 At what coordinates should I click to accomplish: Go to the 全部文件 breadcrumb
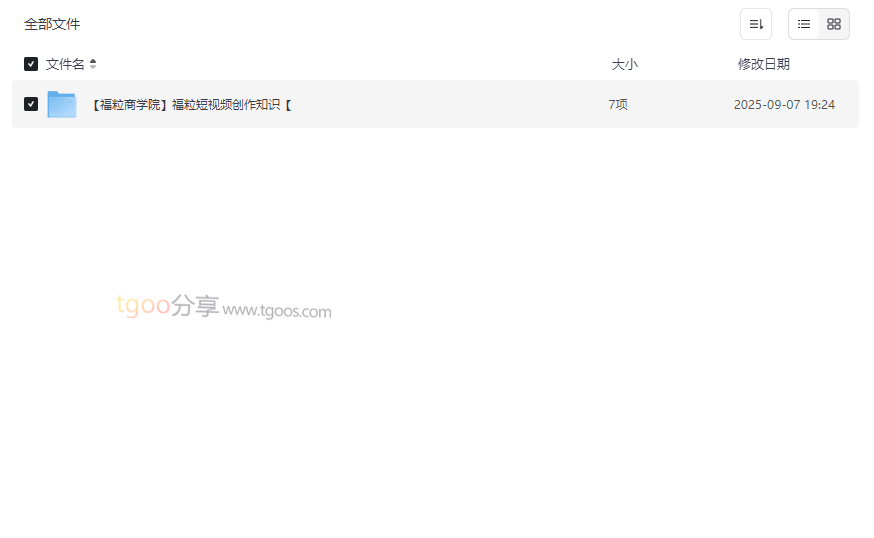[52, 24]
